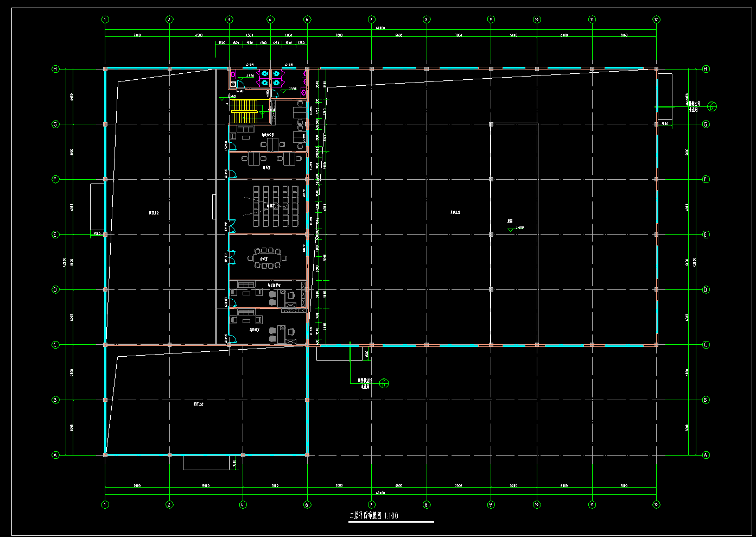Click the detail callout circle below axis C
Screen dimensions: 756x537
click(384, 383)
